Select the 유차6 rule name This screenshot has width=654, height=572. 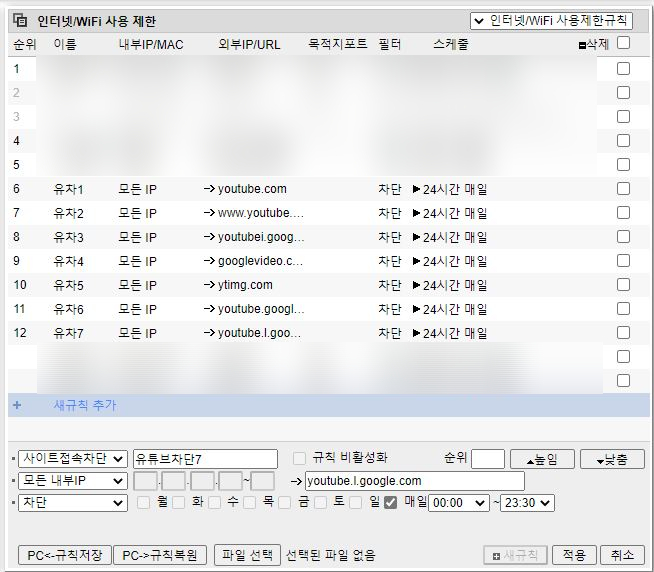(x=68, y=309)
